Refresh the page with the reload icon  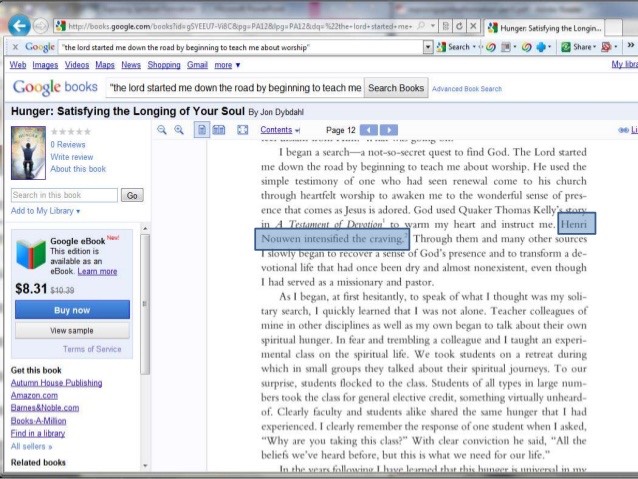coord(459,26)
